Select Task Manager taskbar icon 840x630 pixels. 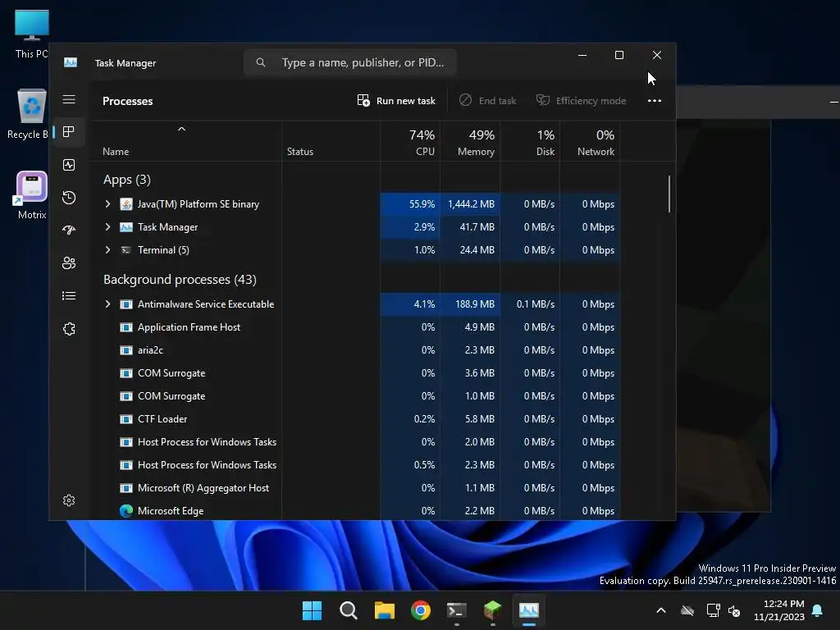[529, 610]
